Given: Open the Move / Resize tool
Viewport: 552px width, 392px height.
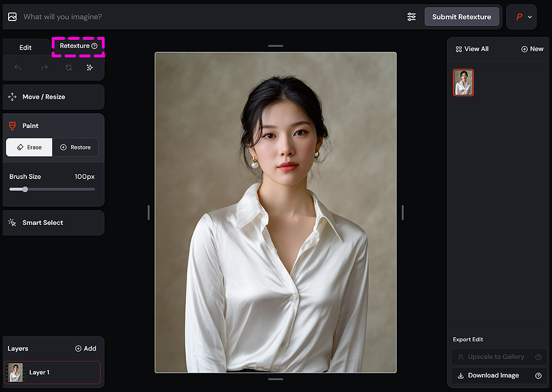Looking at the screenshot, I should point(53,97).
